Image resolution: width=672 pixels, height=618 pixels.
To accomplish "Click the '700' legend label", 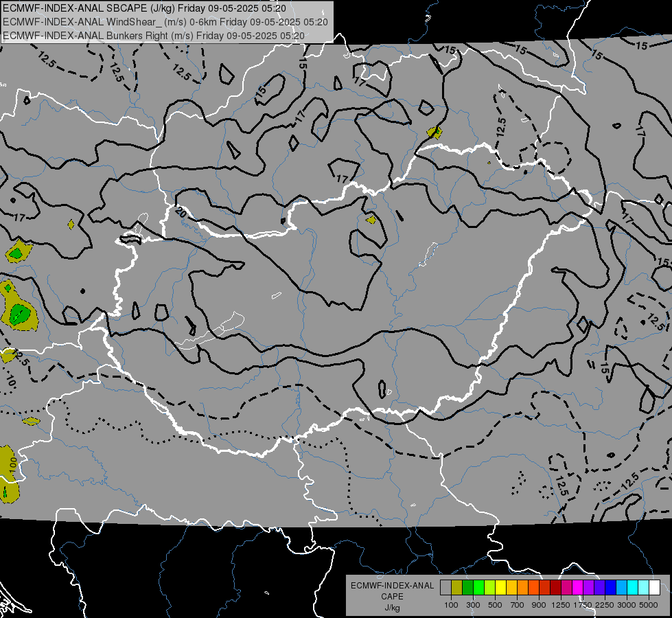I will tap(518, 605).
